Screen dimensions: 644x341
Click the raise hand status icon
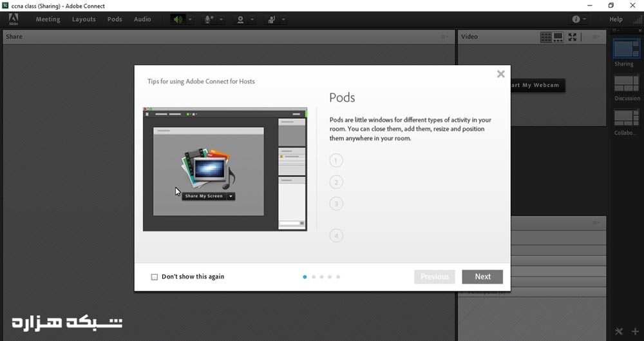point(272,19)
